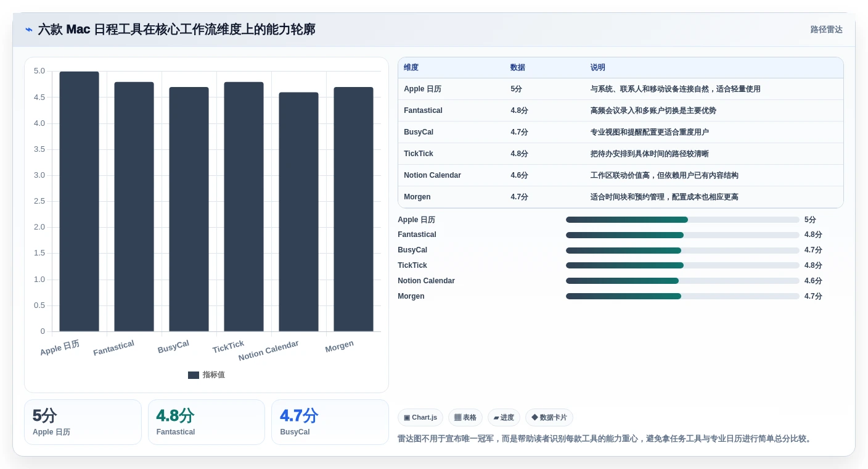
Task: Toggle the 指标值 legend swatch
Action: pos(194,375)
